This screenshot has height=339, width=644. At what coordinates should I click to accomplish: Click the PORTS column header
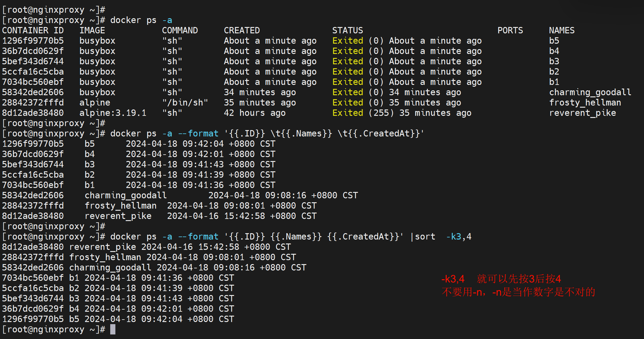click(510, 30)
